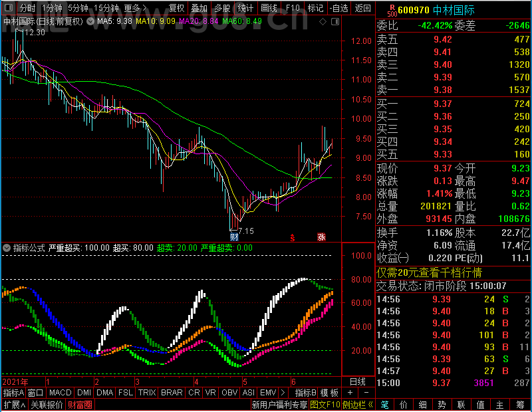Open the 财富圈 tab
The image size is (532, 412).
tap(80, 405)
